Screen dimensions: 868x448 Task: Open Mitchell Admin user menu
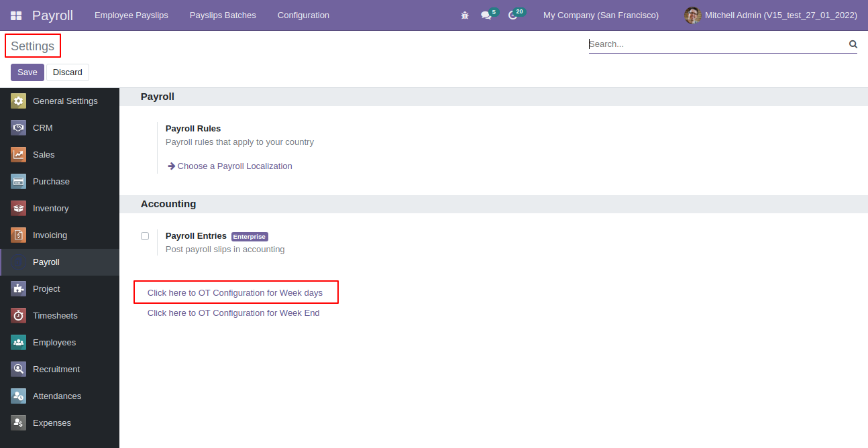point(771,15)
